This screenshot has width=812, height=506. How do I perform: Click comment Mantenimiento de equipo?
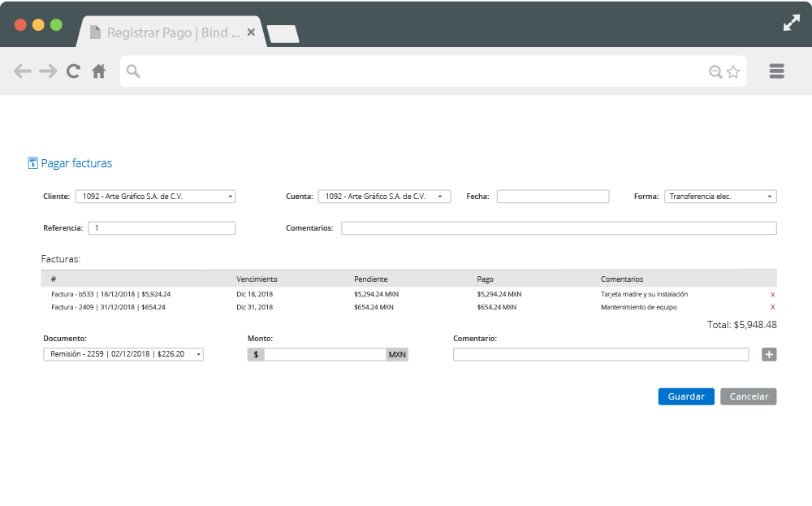tap(638, 307)
